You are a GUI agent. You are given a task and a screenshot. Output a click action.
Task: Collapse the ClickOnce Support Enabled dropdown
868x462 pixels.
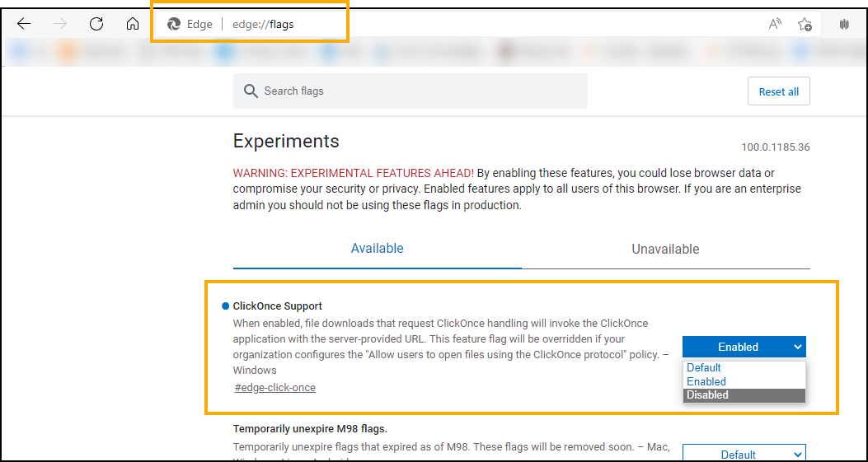pos(744,347)
